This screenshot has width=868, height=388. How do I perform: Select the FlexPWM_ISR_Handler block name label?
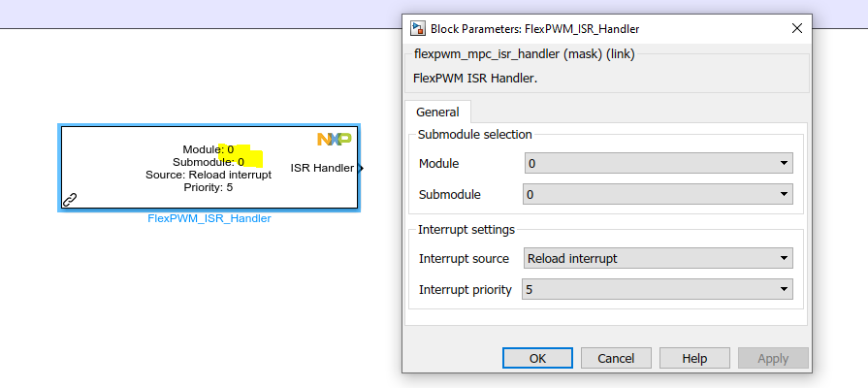coord(209,218)
